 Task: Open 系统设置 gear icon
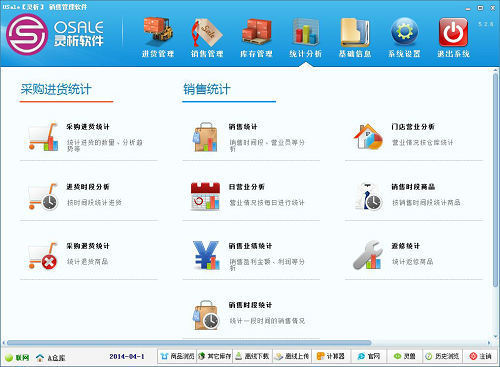tap(404, 38)
